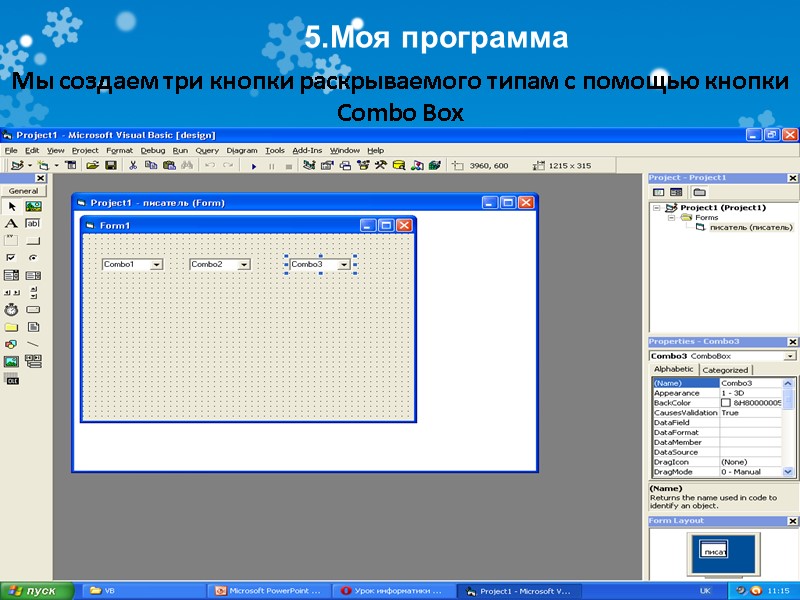Screen dimensions: 800x600
Task: Collapse the Project1 (Project1) tree node
Action: (657, 208)
